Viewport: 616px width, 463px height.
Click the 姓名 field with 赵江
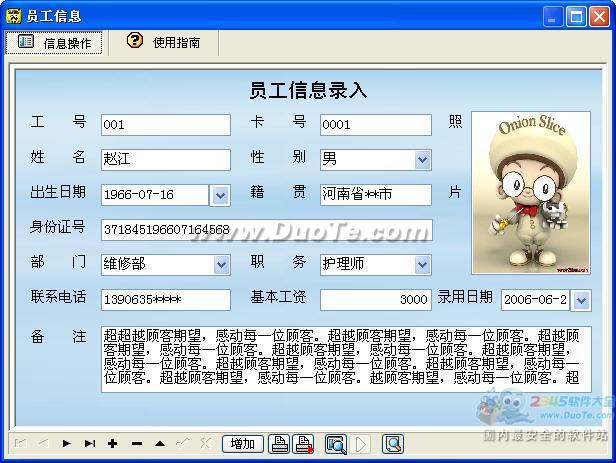click(x=166, y=159)
